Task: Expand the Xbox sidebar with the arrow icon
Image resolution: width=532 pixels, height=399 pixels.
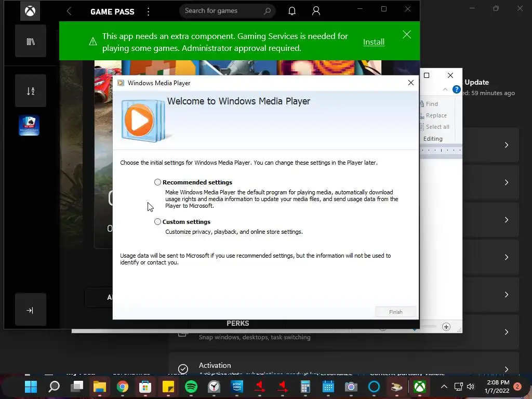Action: tap(31, 310)
